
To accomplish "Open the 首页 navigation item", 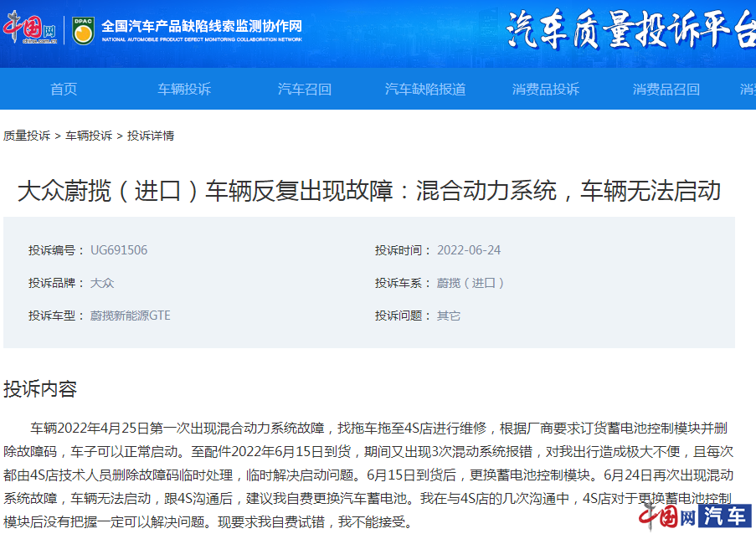I will pyautogui.click(x=64, y=89).
